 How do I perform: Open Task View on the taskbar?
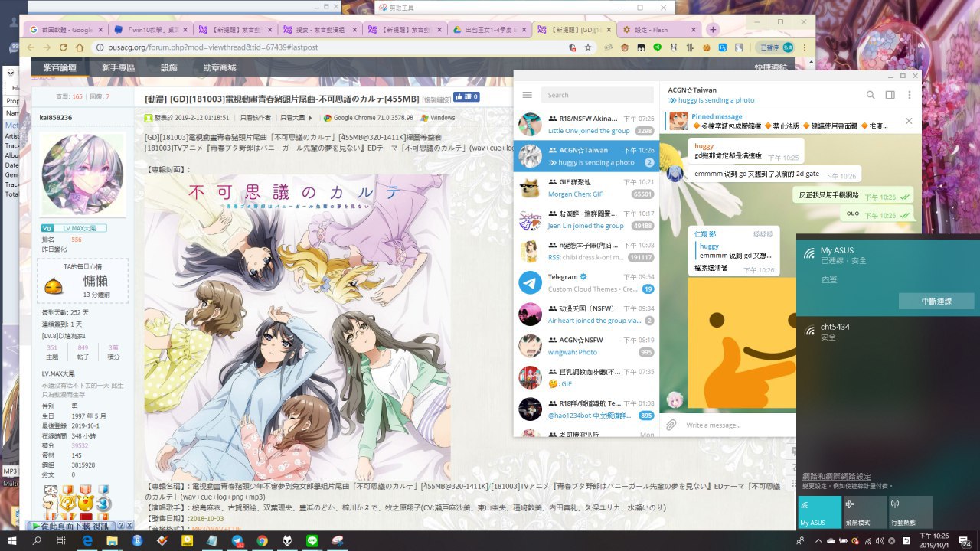tap(61, 540)
